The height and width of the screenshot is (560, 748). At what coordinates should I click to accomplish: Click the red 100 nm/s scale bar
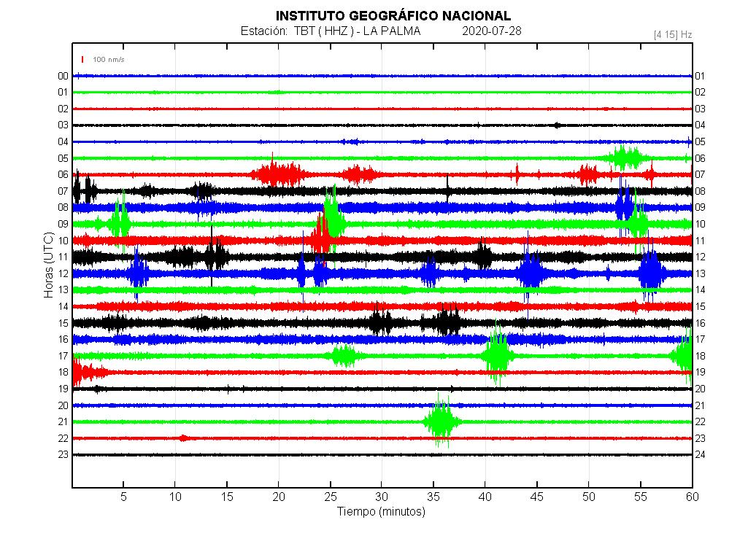(x=82, y=59)
